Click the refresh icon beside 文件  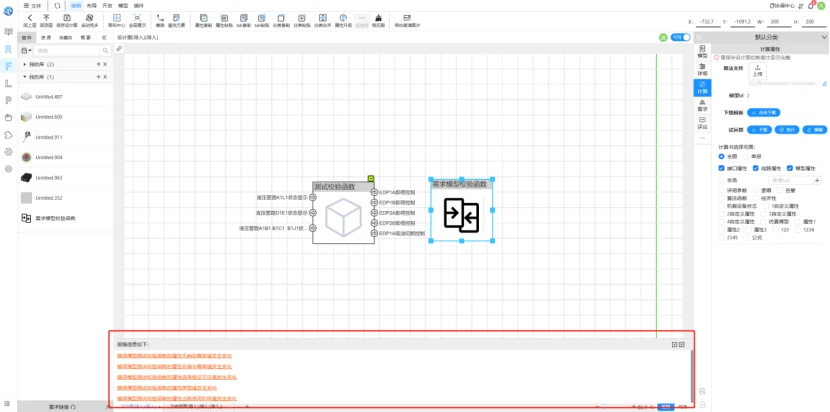57,5
